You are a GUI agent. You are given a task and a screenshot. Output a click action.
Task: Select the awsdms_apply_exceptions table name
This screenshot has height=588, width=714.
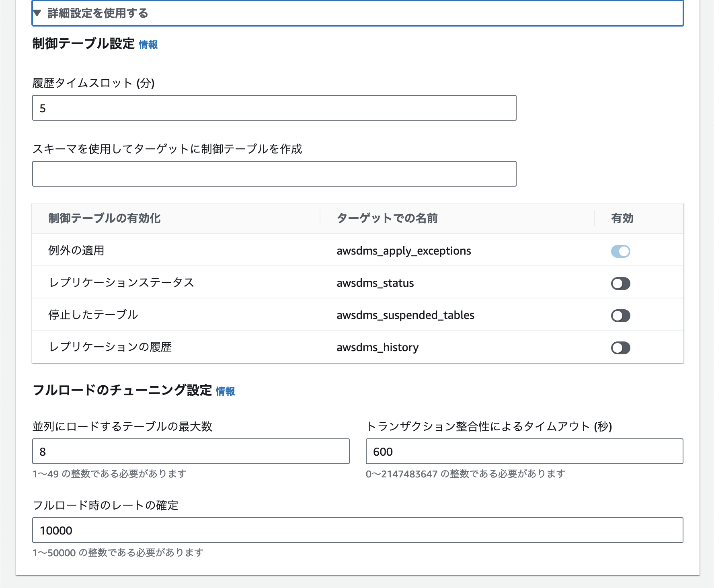click(404, 251)
